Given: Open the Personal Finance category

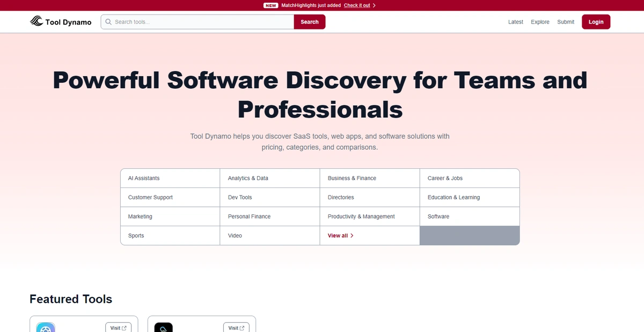Looking at the screenshot, I should coord(249,216).
